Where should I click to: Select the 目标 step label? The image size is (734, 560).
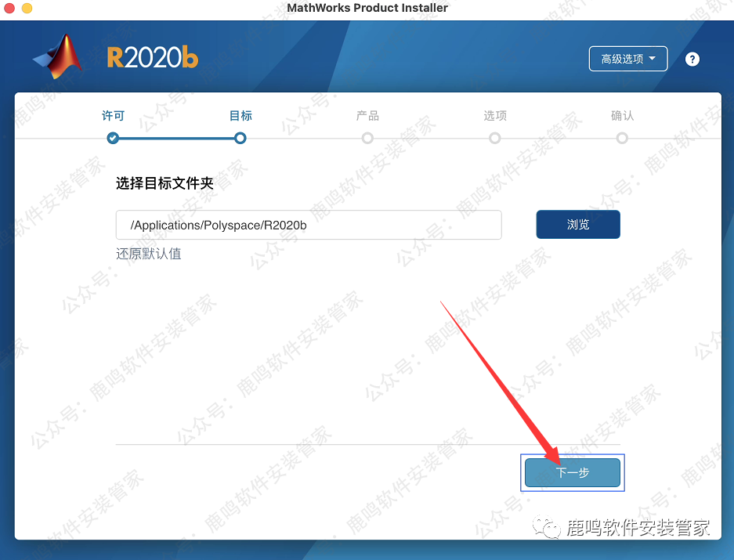pos(240,116)
